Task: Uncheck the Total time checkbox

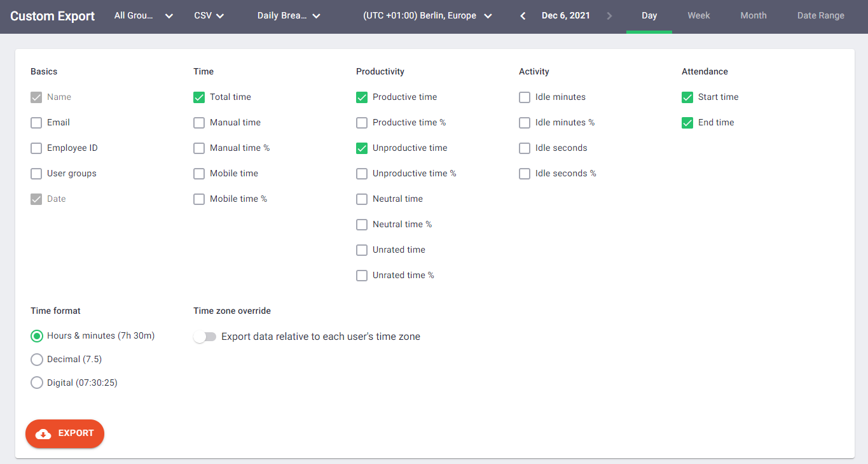Action: [199, 97]
